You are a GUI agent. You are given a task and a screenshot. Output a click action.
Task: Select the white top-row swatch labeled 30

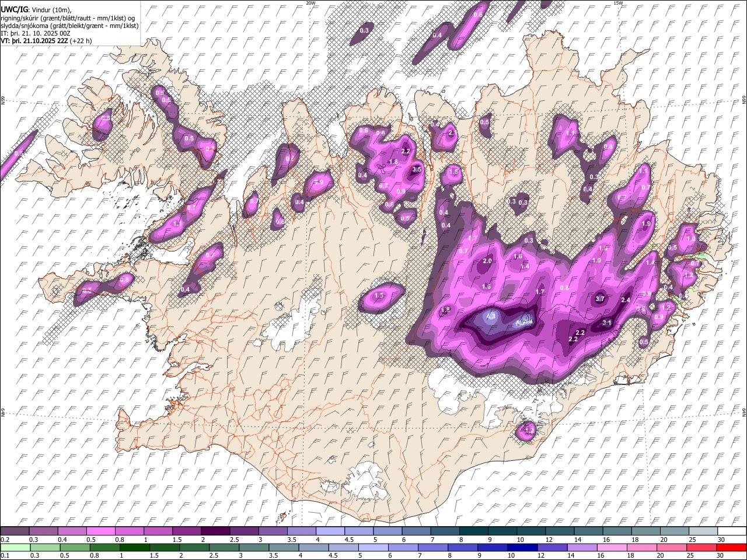(731, 531)
